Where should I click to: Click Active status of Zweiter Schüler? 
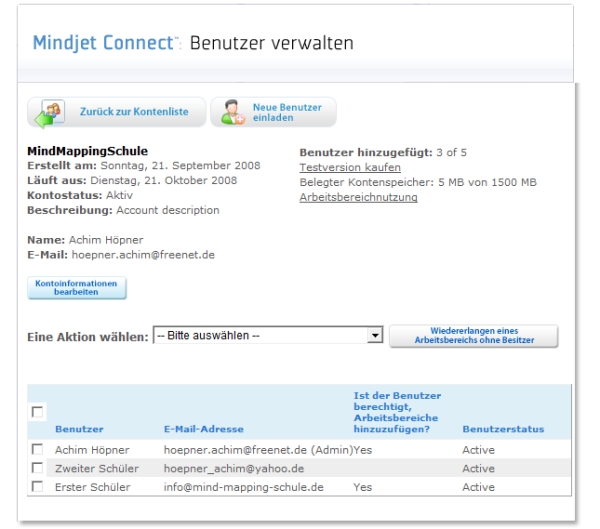point(478,469)
